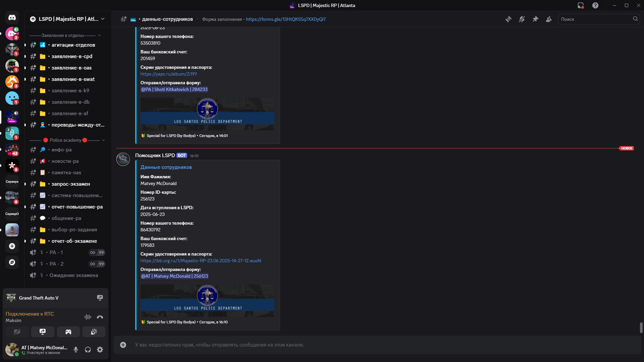Open the Данные сотрудников embed title

pos(166,167)
